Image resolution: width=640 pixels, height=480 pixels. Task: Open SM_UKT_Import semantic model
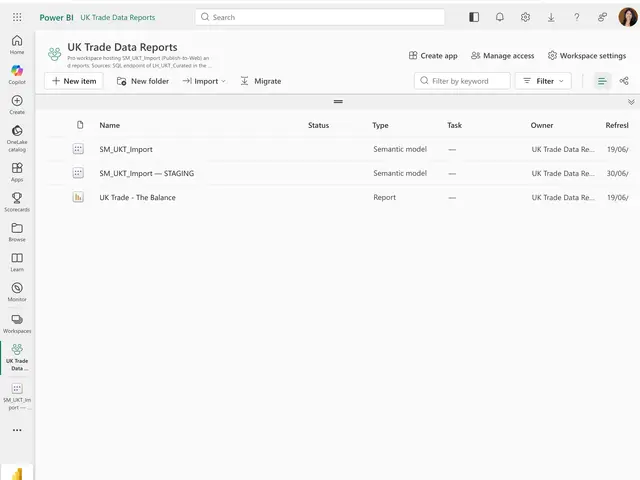tap(126, 149)
